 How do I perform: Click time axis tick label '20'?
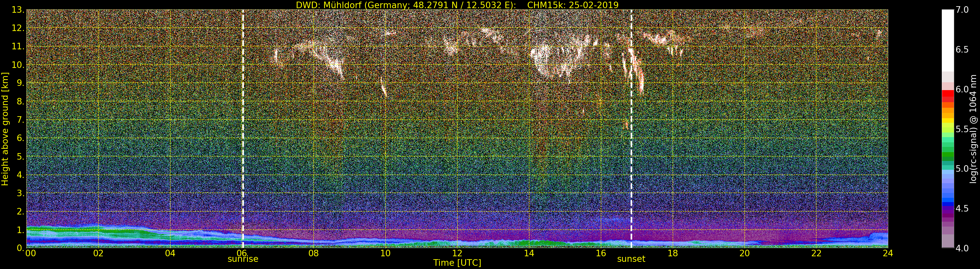pos(745,253)
